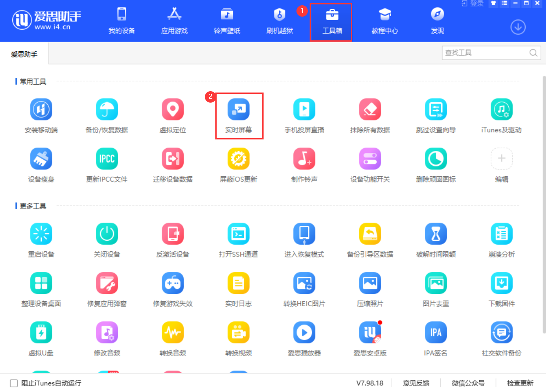The width and height of the screenshot is (546, 392).
Task: Open 下载固件 download icon
Action: pyautogui.click(x=502, y=283)
